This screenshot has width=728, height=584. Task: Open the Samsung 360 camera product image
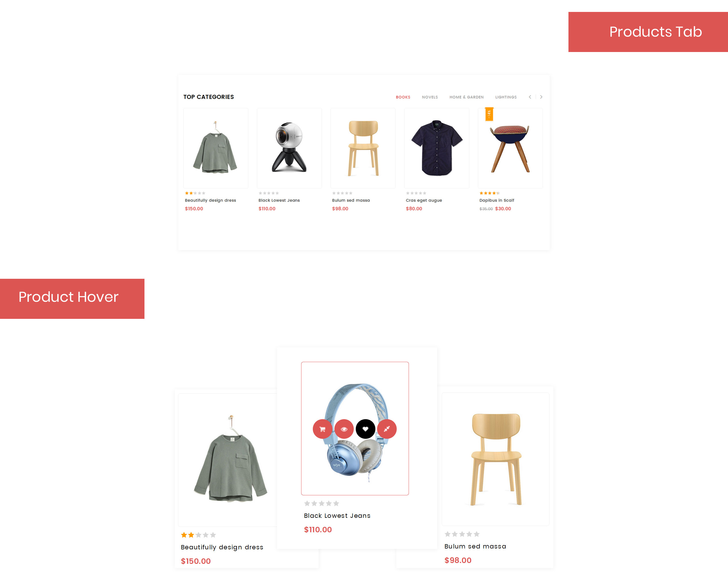[x=289, y=148]
